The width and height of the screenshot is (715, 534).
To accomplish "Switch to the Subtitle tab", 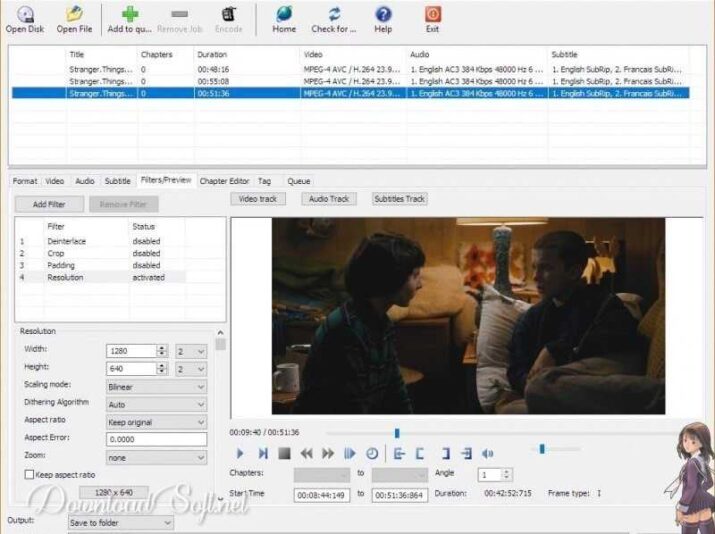I will point(118,181).
